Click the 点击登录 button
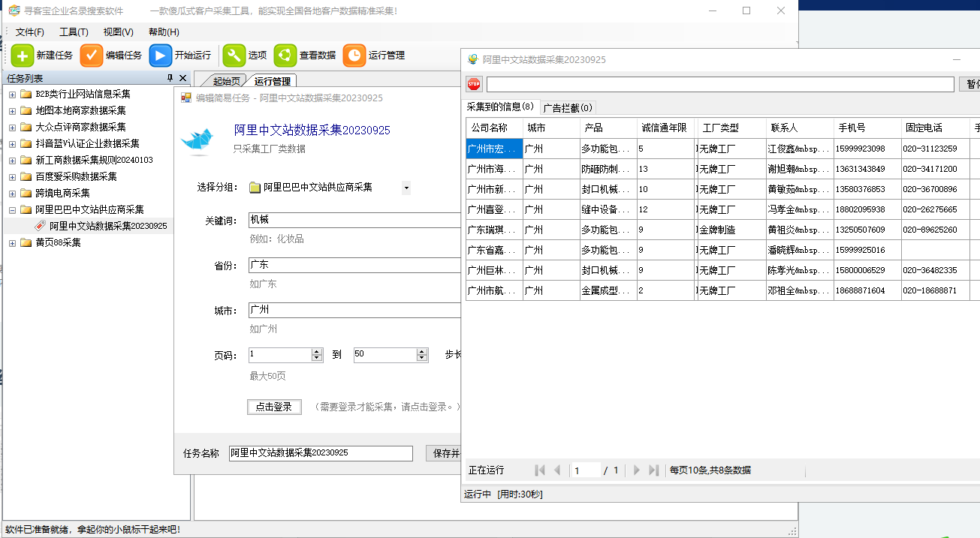Image resolution: width=980 pixels, height=538 pixels. [x=274, y=407]
